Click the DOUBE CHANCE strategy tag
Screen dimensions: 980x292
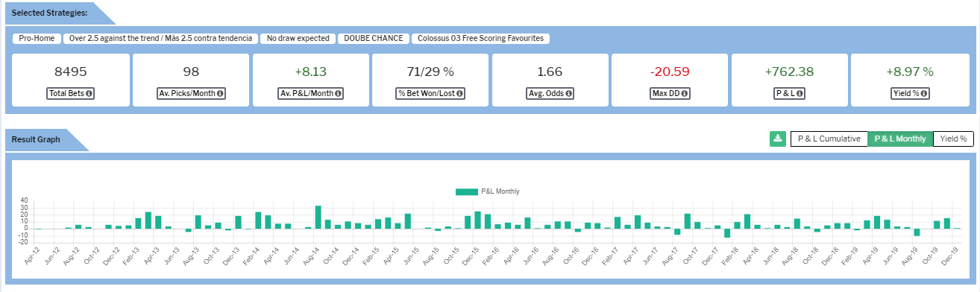coord(374,38)
